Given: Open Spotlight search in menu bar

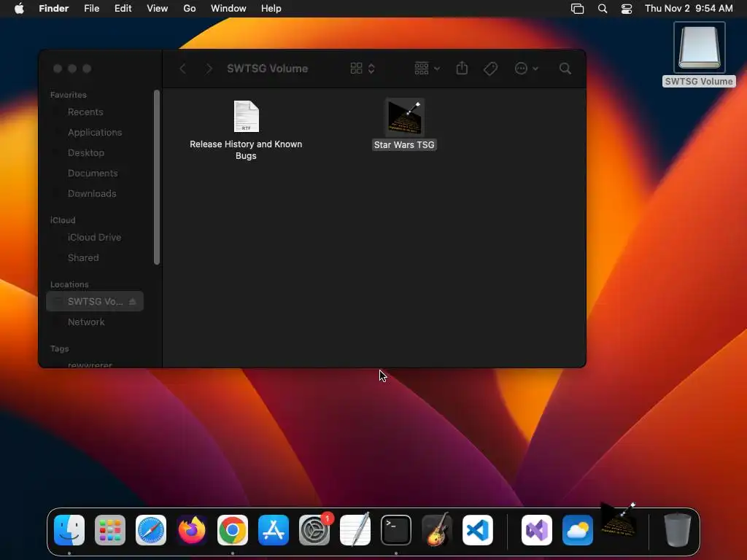Looking at the screenshot, I should (603, 9).
